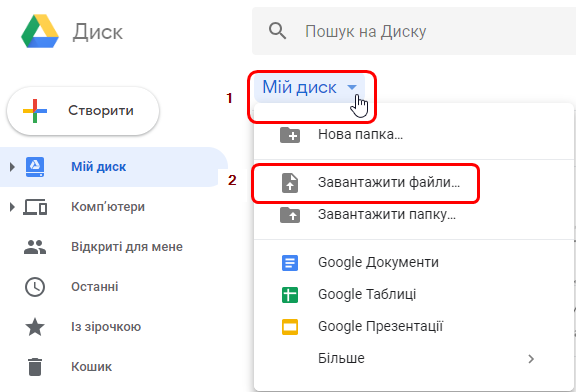Click the Google Docs blue icon
The width and height of the screenshot is (576, 392).
pos(290,263)
